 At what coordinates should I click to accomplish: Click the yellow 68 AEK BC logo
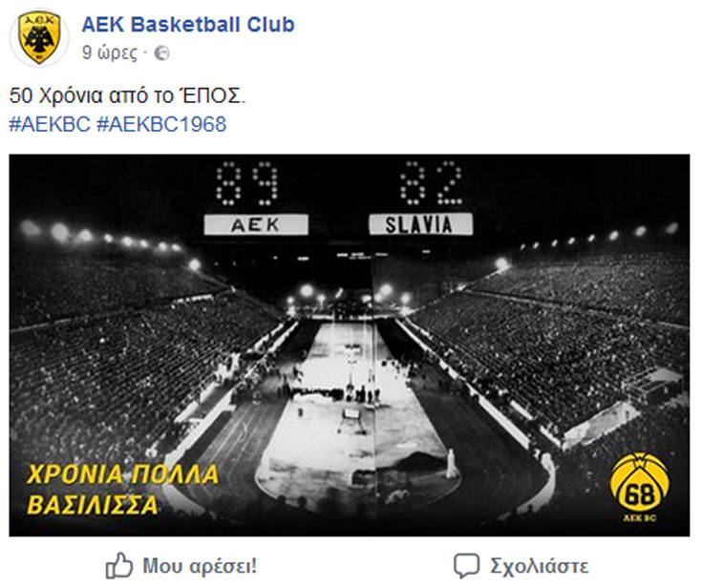point(640,488)
